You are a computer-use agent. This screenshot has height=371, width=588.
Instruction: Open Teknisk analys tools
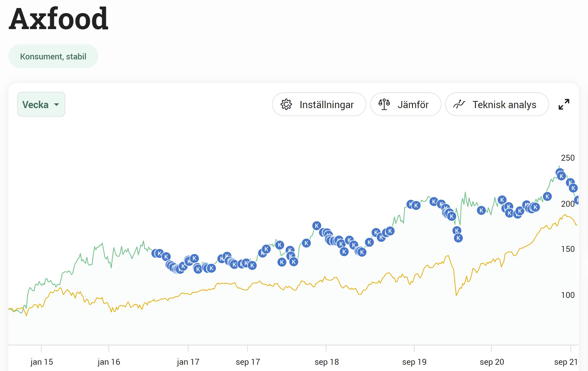(x=497, y=104)
